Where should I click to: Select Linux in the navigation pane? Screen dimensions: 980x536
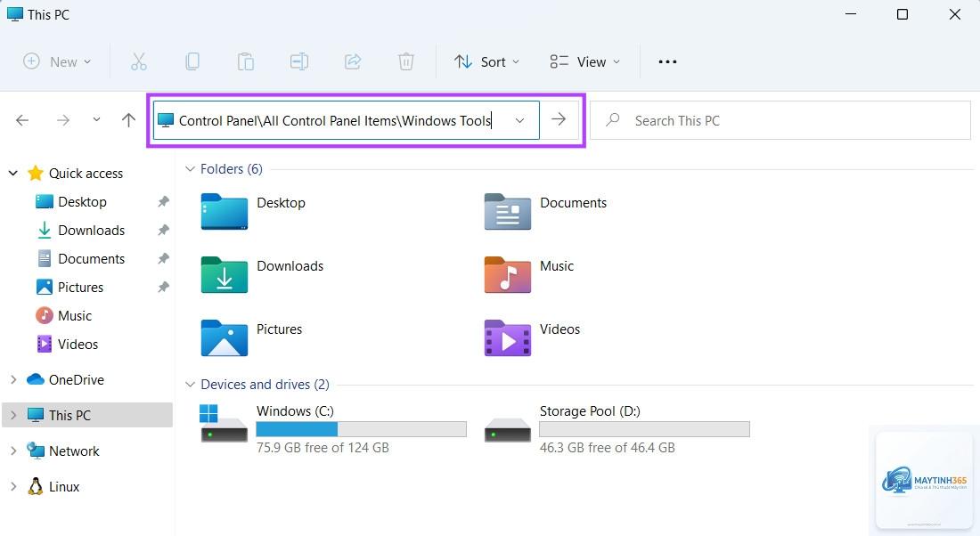tap(53, 486)
